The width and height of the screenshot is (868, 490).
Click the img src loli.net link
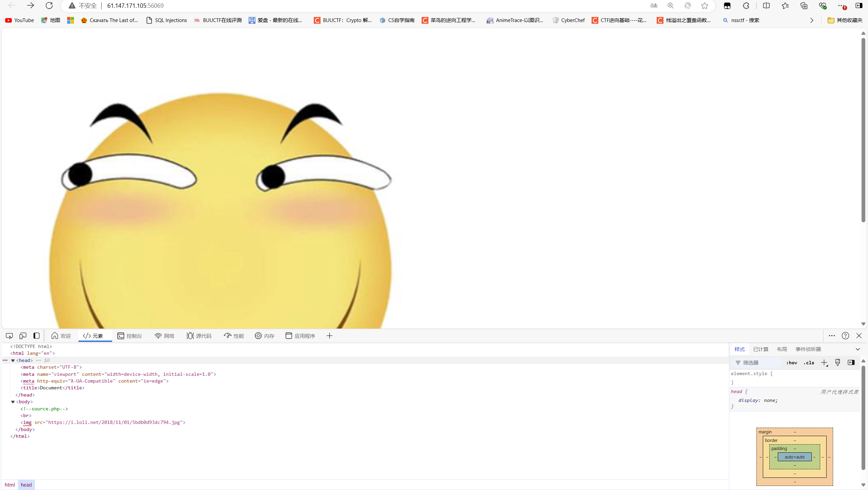coord(114,423)
